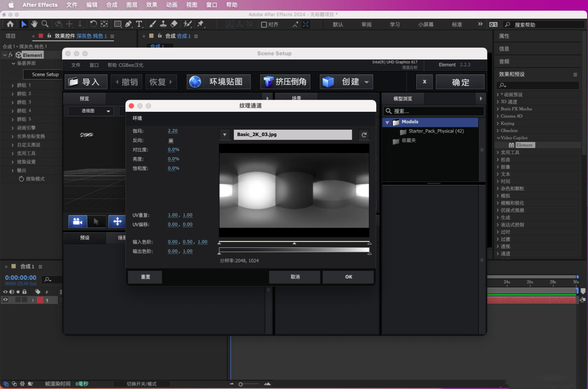Click the label tag column icon in timeline
The height and width of the screenshot is (389, 588).
pos(38,292)
